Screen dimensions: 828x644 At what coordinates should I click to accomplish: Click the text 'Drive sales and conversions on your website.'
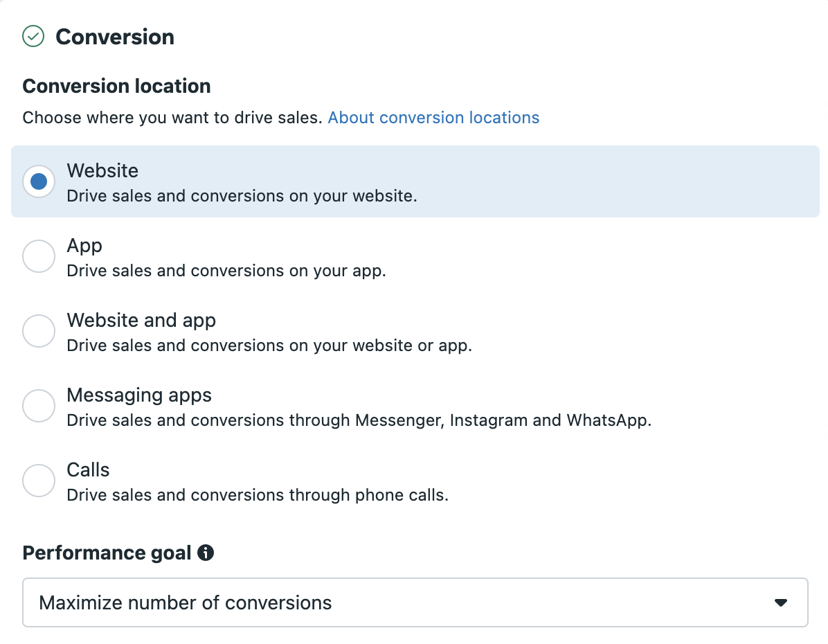[x=242, y=196]
